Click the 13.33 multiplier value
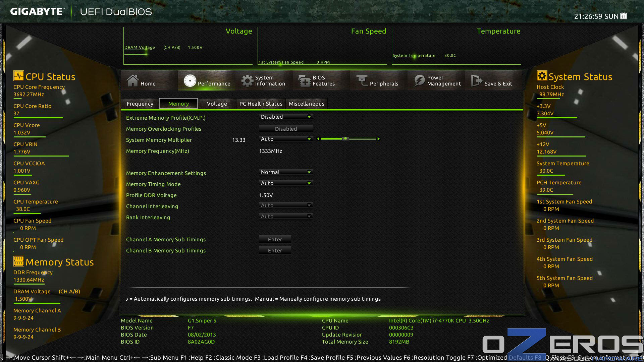The image size is (644, 362). point(239,140)
